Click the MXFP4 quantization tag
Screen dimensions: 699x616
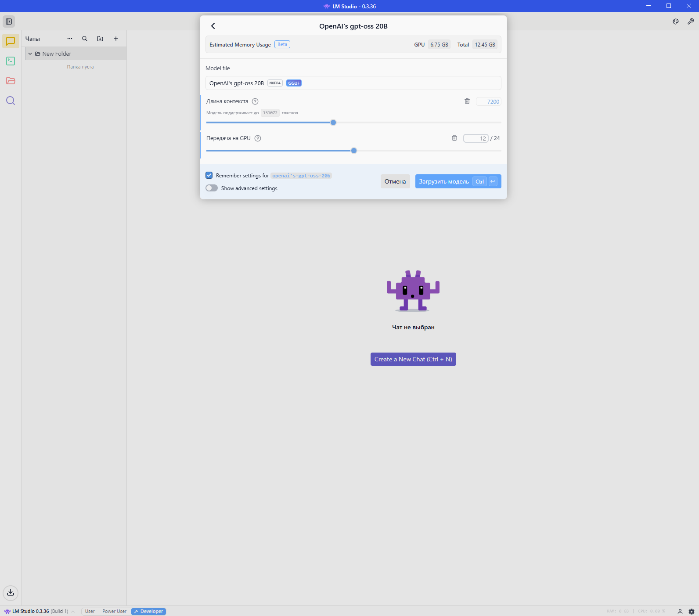pos(275,83)
